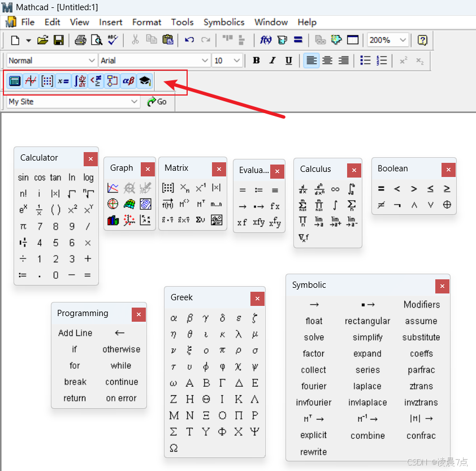Open the Calculus toolbar icon

pos(80,81)
